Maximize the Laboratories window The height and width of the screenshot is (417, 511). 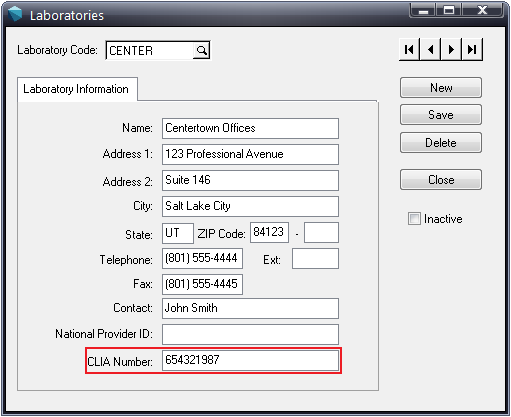point(449,10)
